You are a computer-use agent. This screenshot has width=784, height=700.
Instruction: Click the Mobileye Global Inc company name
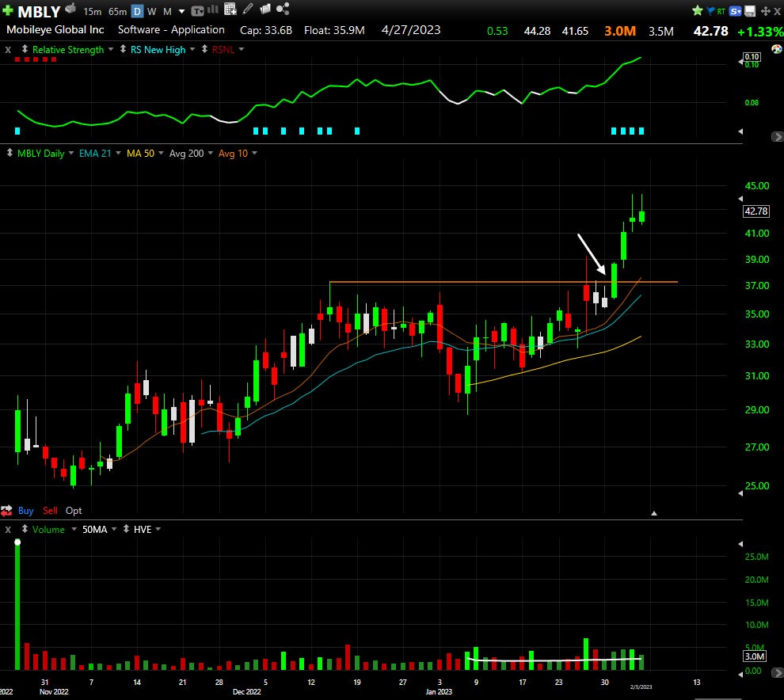tap(55, 29)
